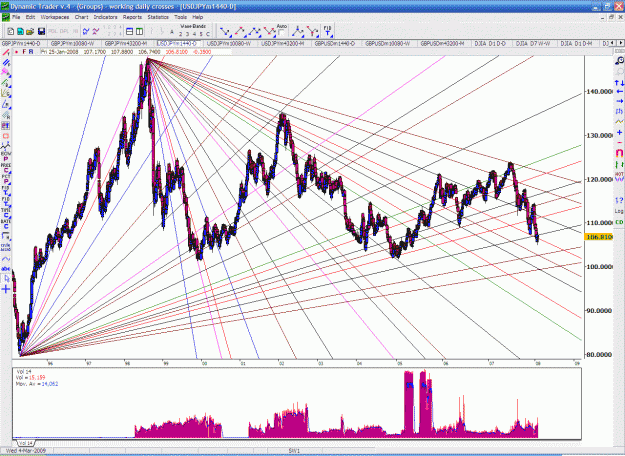Screen dimensions: 625x456
Task: Select the abc text annotation tool
Action: pos(6,269)
